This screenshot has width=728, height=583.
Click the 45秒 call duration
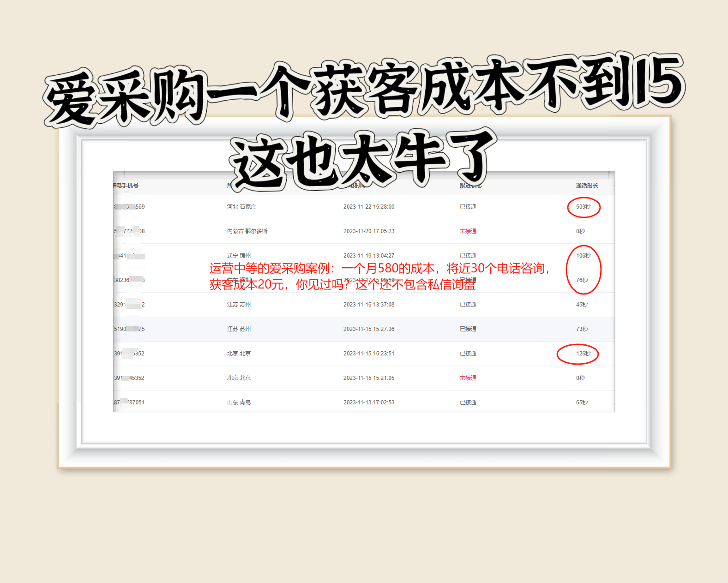click(582, 305)
